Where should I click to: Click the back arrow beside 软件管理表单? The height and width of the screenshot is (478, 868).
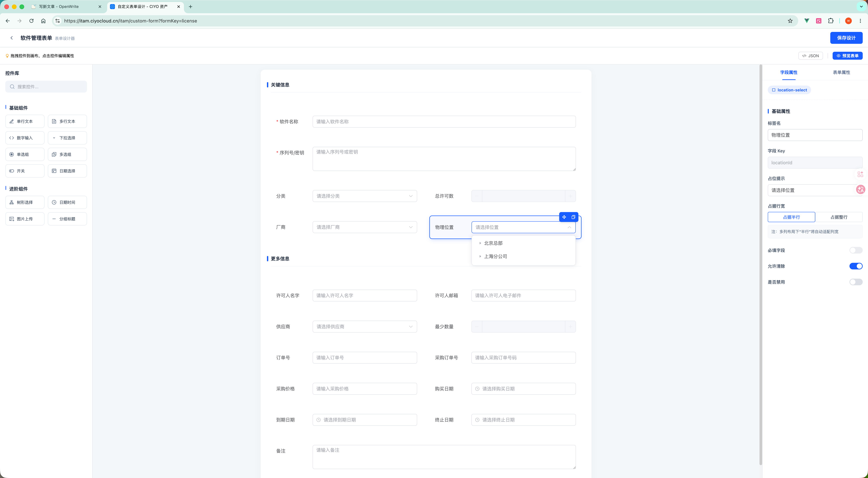[12, 38]
